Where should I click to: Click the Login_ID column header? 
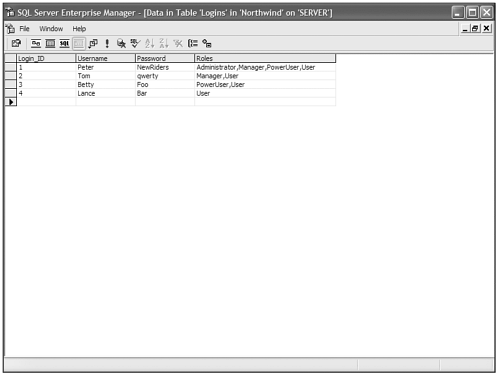click(46, 58)
